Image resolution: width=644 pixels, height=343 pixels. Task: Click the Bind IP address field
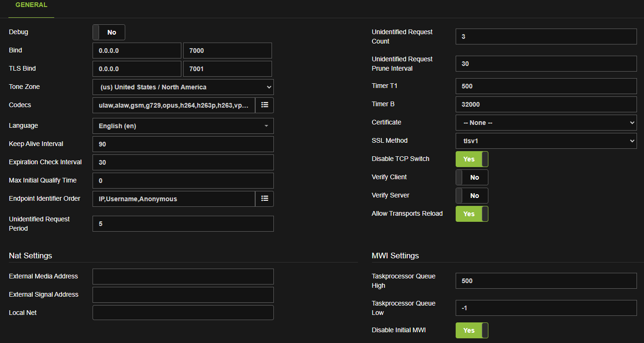point(137,51)
